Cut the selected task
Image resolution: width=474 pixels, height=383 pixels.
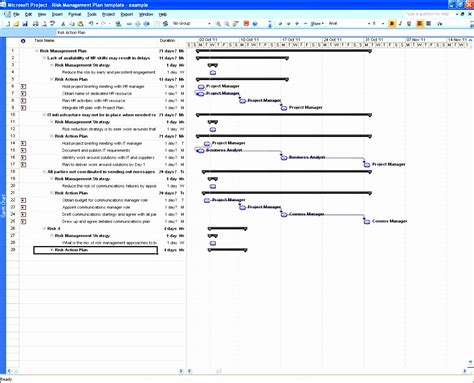[x=63, y=24]
